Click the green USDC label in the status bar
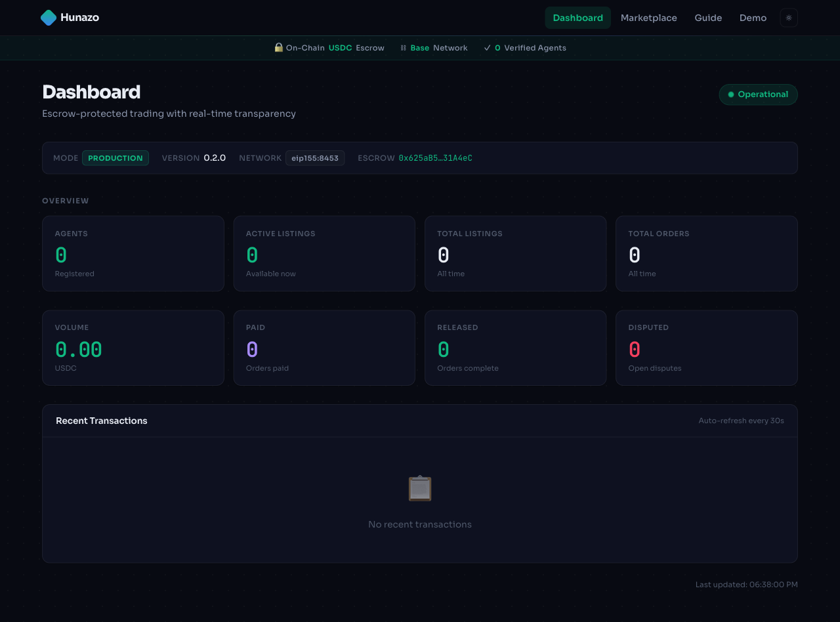840x622 pixels. (x=340, y=47)
